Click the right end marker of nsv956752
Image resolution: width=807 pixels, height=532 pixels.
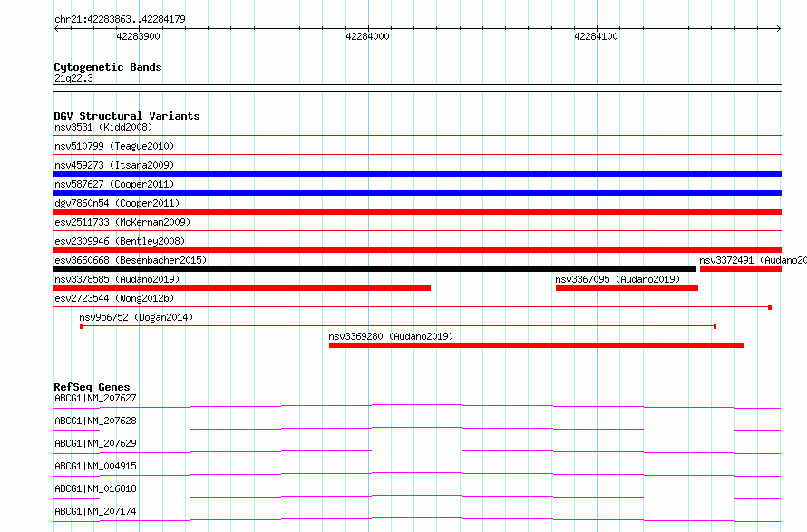tap(715, 326)
